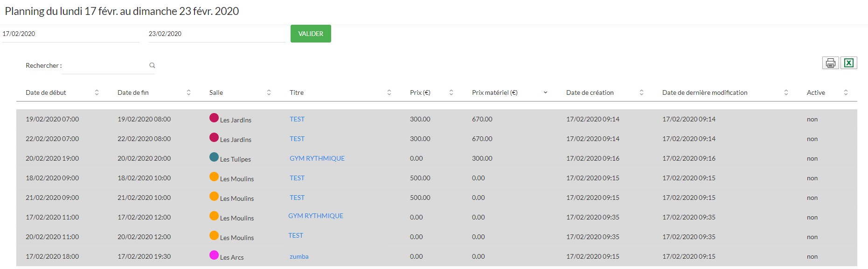The width and height of the screenshot is (868, 269).
Task: Open TEST link on 22/02/2020 07:00 row
Action: click(297, 139)
